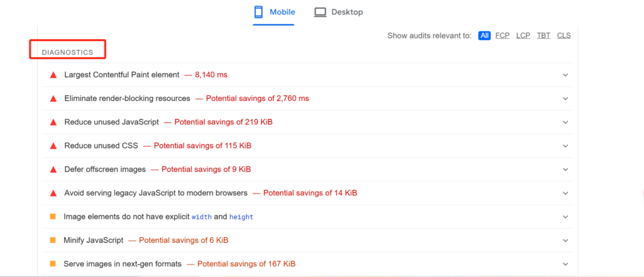The image size is (644, 277).
Task: Switch to the Mobile tab
Action: tap(274, 13)
